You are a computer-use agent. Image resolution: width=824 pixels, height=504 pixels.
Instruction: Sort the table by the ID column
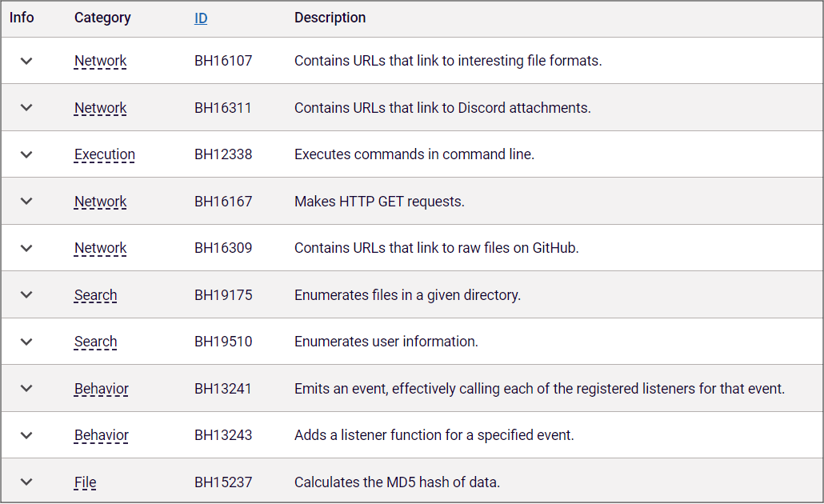click(x=200, y=18)
